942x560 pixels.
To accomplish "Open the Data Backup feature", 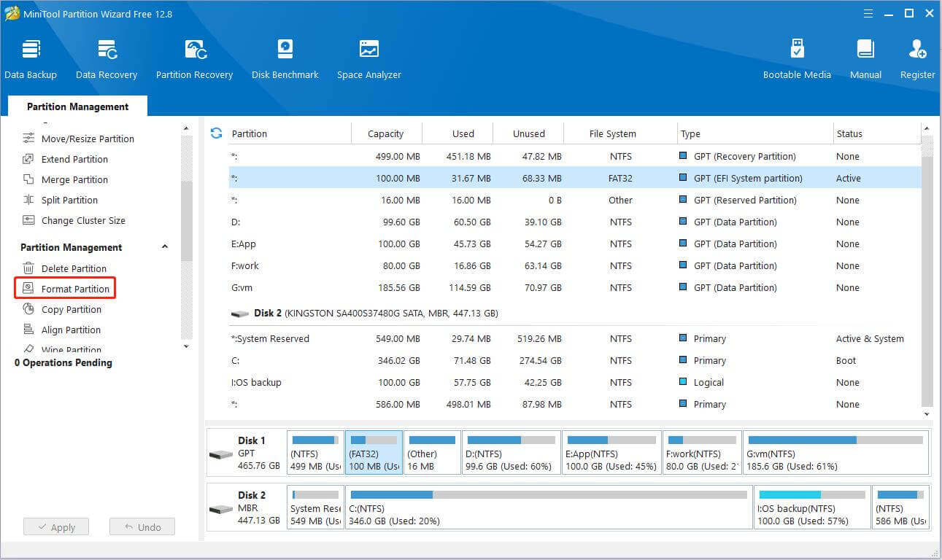I will click(31, 57).
